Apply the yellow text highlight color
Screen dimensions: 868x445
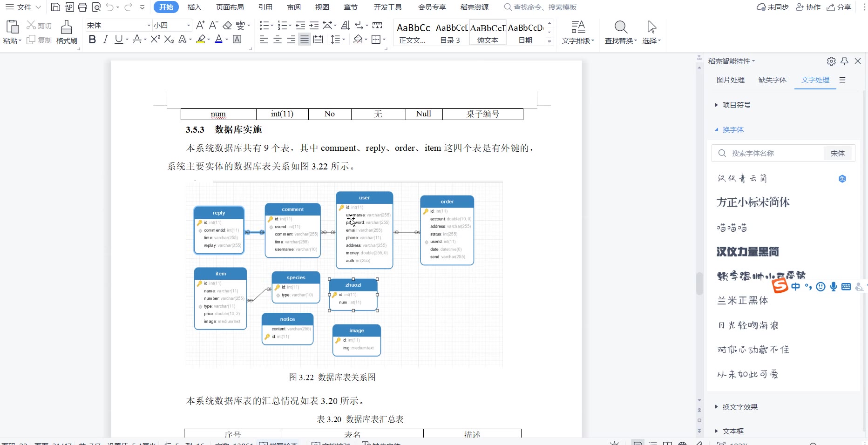[x=201, y=40]
